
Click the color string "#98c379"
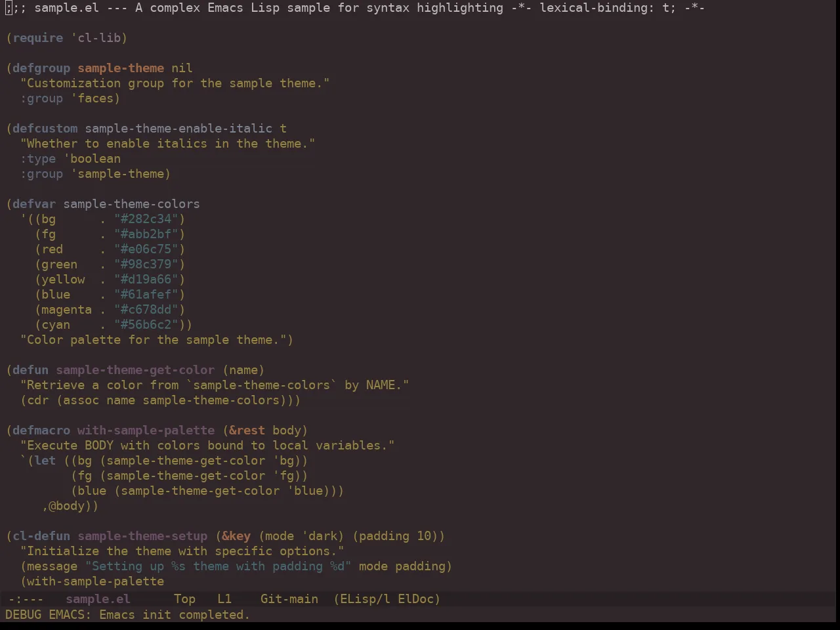tap(146, 264)
